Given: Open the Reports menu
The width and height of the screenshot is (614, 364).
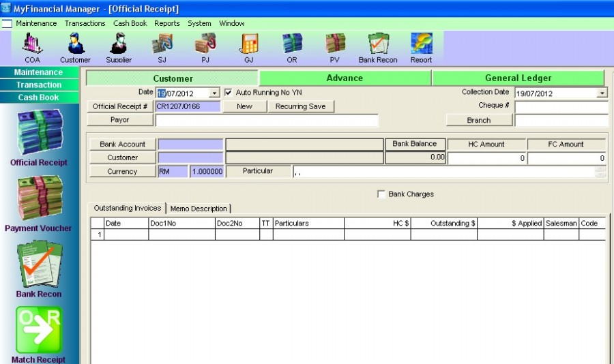Looking at the screenshot, I should click(167, 23).
